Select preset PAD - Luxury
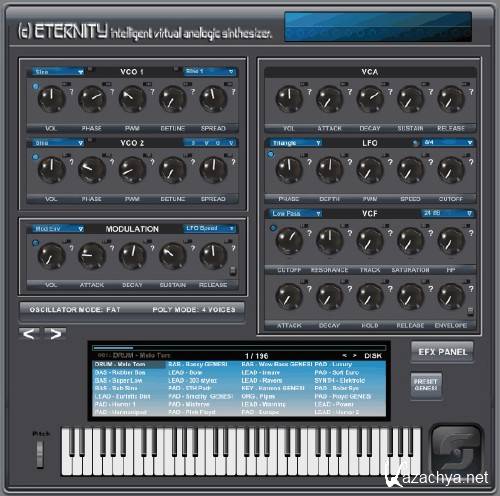Screen dimensions: 500x496 point(333,364)
